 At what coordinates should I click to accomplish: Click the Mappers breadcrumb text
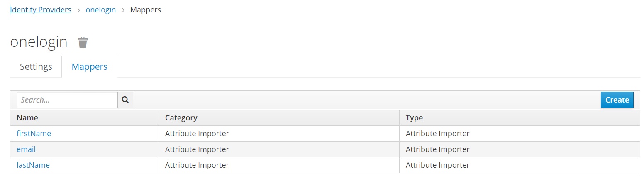point(146,10)
